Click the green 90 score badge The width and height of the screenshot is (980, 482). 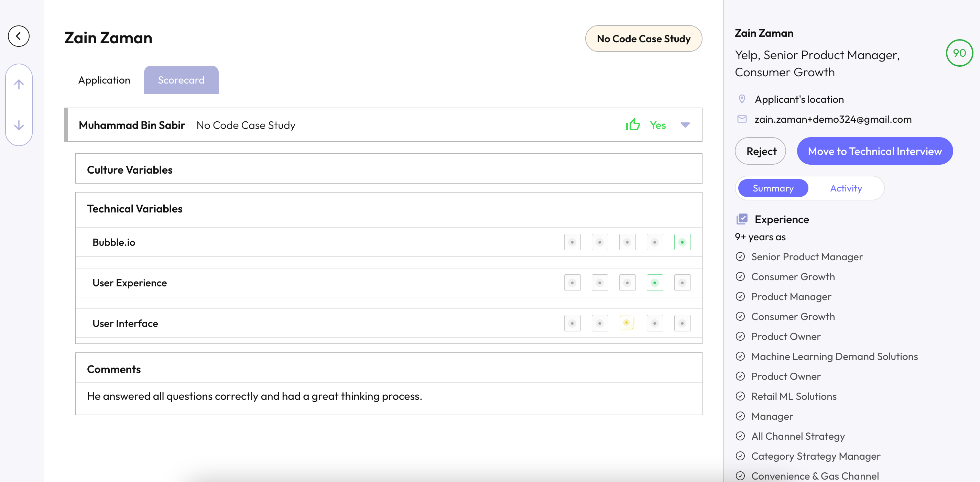pyautogui.click(x=959, y=53)
